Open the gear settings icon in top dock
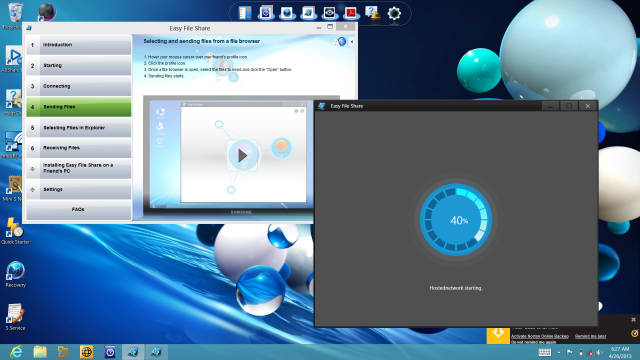Viewport: 640px width, 360px height. (394, 13)
